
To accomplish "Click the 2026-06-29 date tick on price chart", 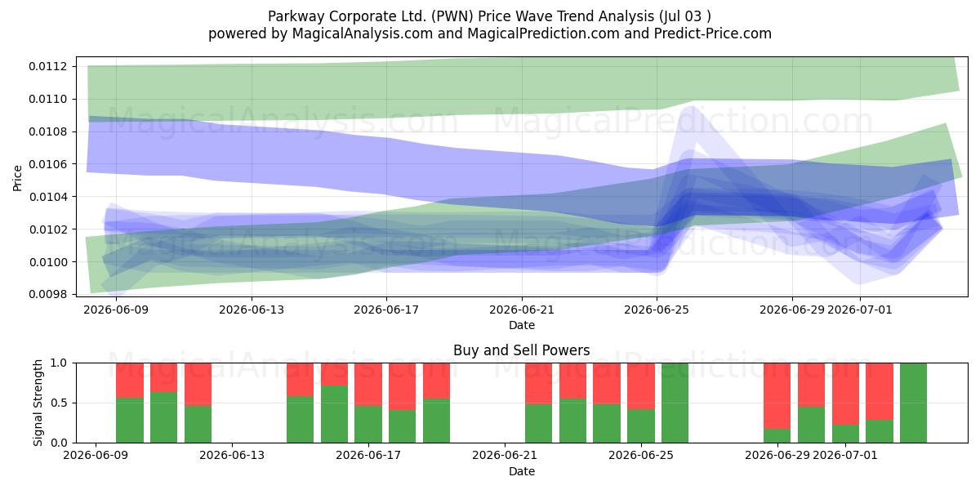I will pyautogui.click(x=791, y=310).
